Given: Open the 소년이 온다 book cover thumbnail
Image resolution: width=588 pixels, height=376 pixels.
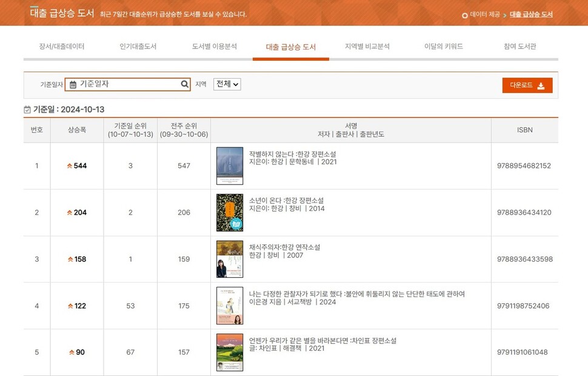Looking at the screenshot, I should 230,212.
